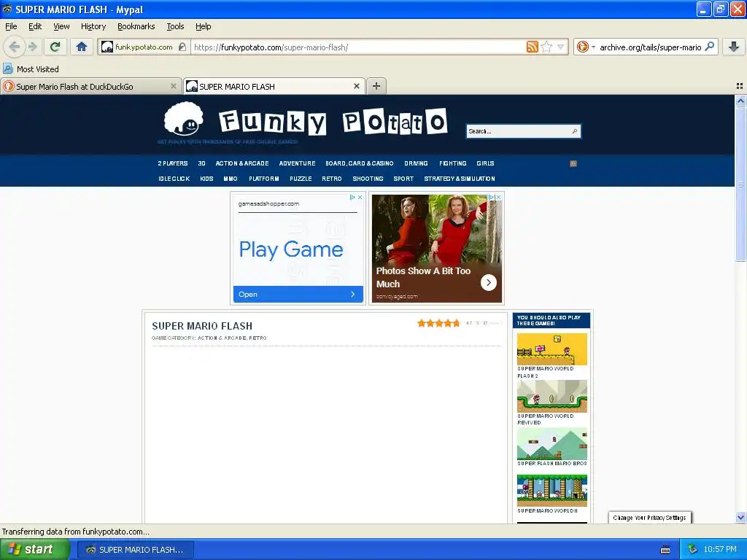This screenshot has height=560, width=747.
Task: Open the Tools menu
Action: tap(175, 26)
